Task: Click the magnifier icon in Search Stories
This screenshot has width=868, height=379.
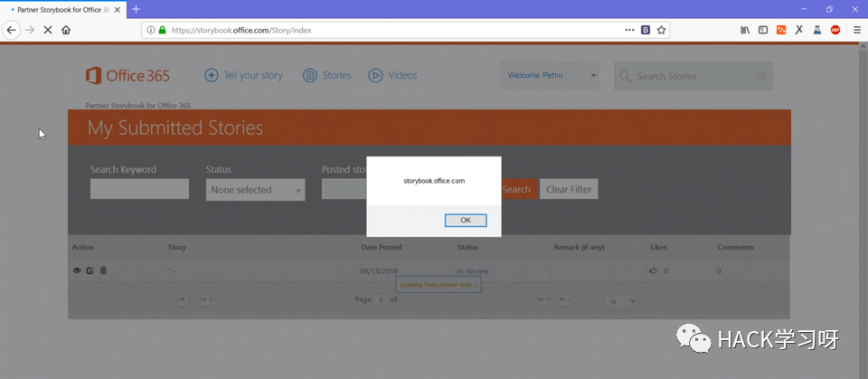Action: [x=625, y=77]
